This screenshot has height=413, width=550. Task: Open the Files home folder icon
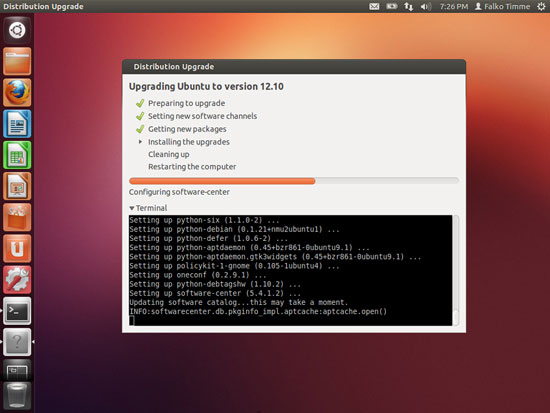[x=17, y=61]
